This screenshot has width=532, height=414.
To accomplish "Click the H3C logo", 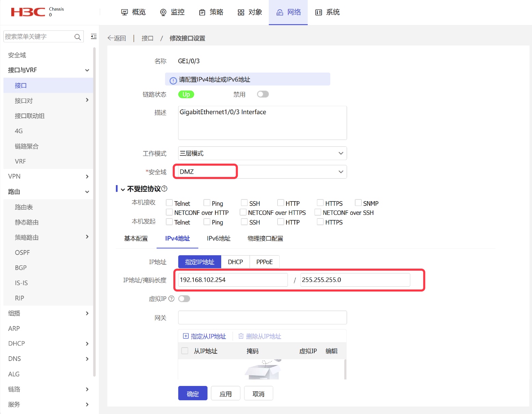I will 28,12.
